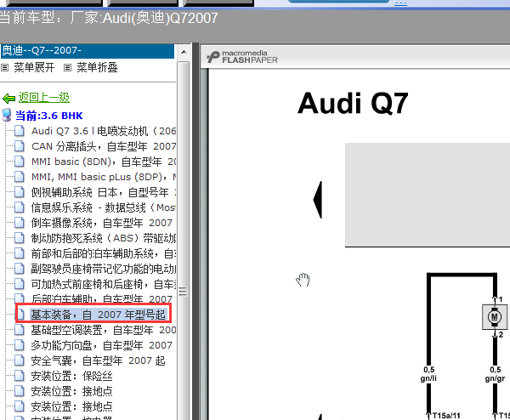Open 多功能方向盘 document

pyautogui.click(x=101, y=345)
